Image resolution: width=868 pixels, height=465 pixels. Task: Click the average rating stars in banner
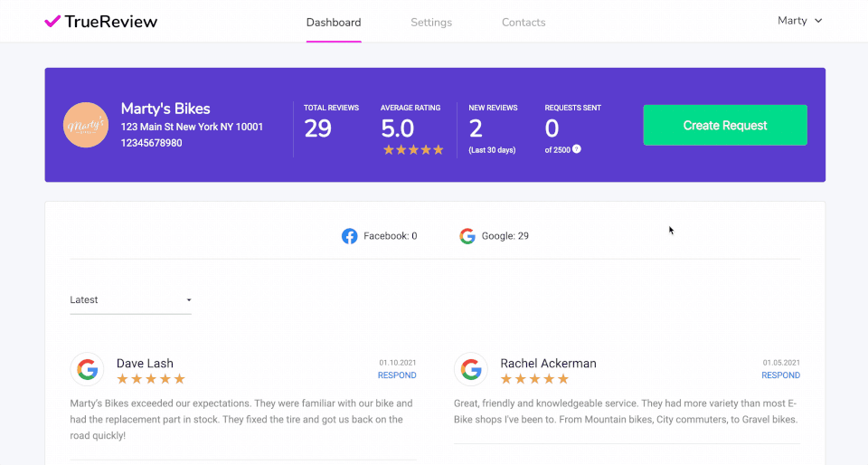pos(413,149)
